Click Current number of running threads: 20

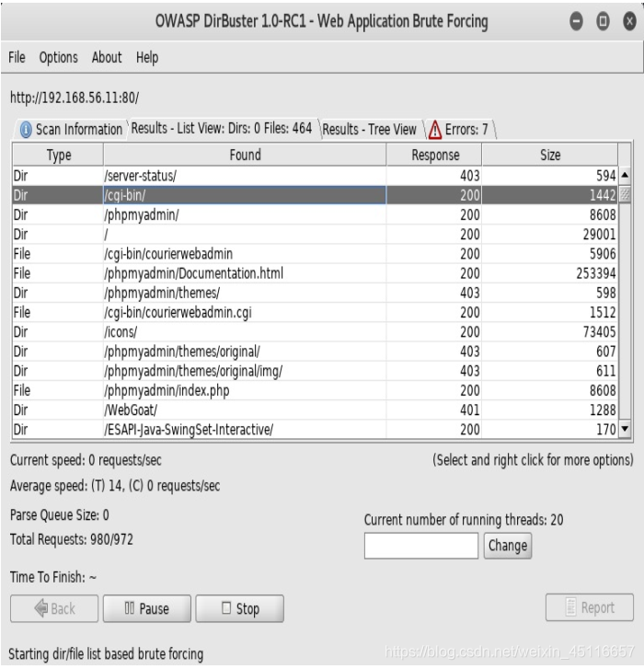pos(464,521)
